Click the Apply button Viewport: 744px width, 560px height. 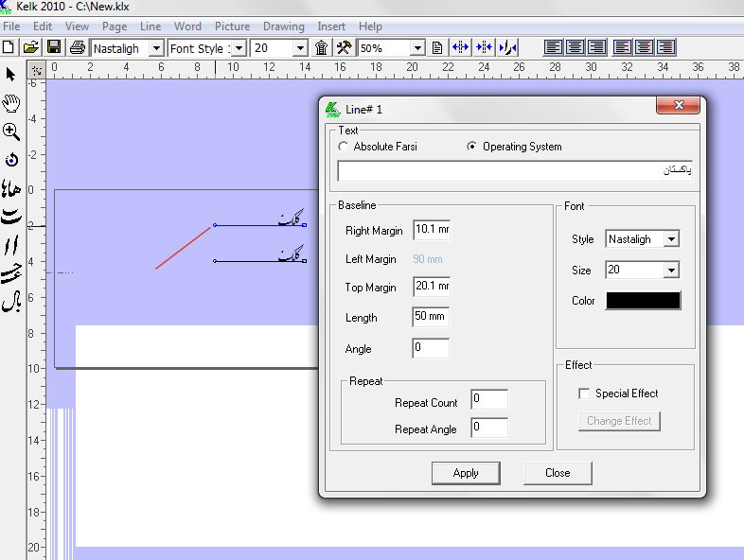tap(466, 473)
